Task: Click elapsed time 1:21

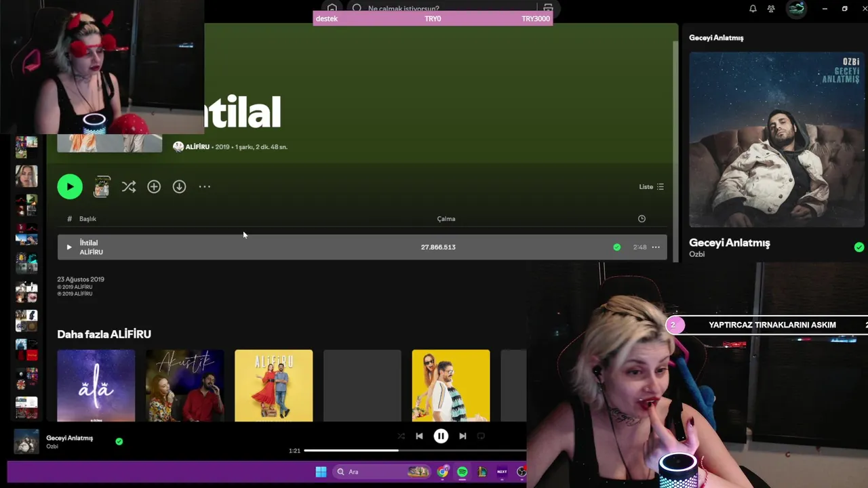Action: (294, 451)
